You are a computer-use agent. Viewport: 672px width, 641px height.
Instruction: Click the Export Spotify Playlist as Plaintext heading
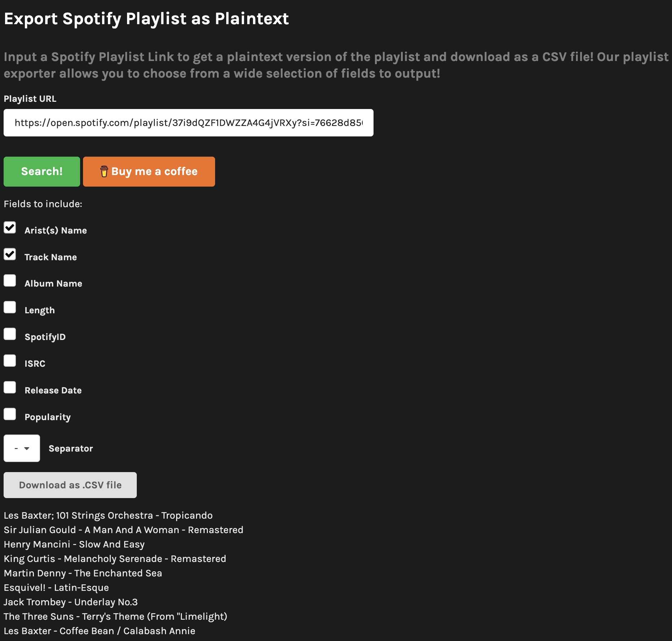pos(146,19)
